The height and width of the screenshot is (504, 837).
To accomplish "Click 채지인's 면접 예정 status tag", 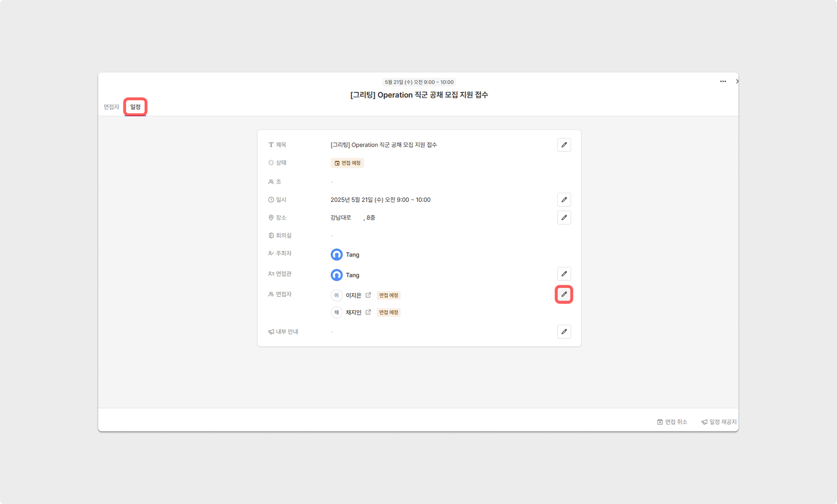I will coord(388,312).
